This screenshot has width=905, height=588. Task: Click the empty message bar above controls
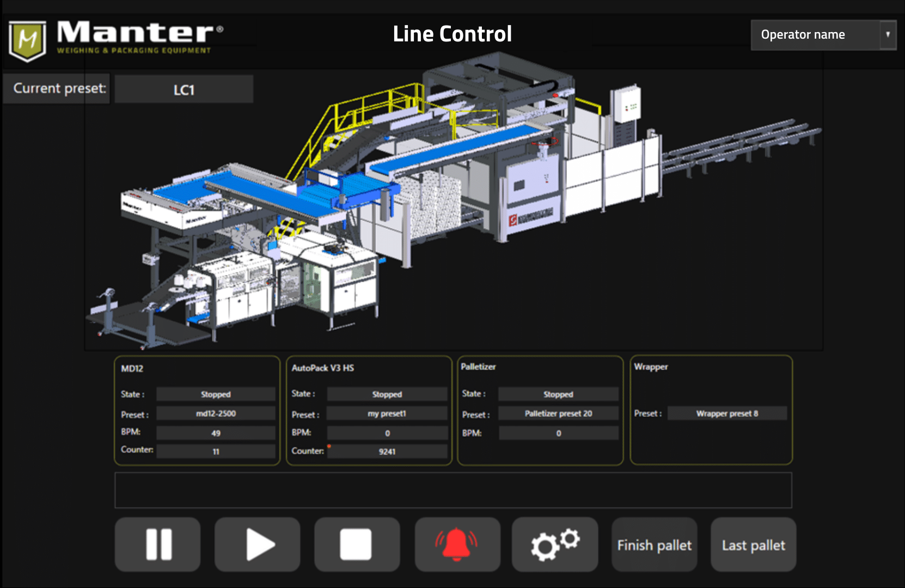pos(453,490)
